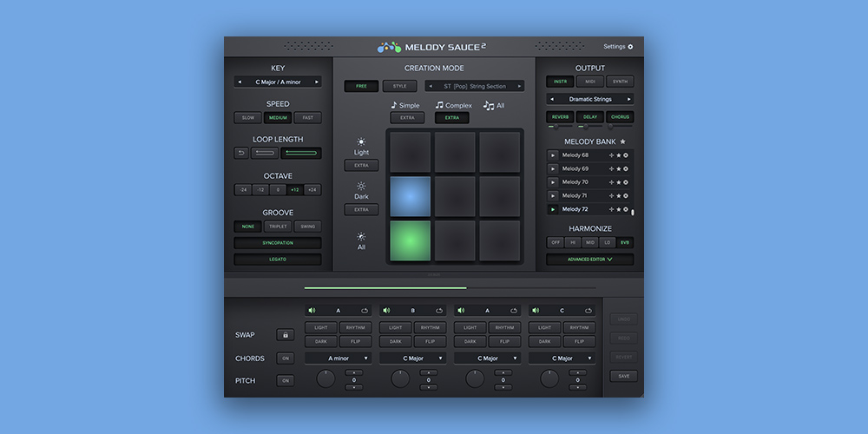The width and height of the screenshot is (868, 434).
Task: Play Melody 72 in the melody bank
Action: point(552,209)
